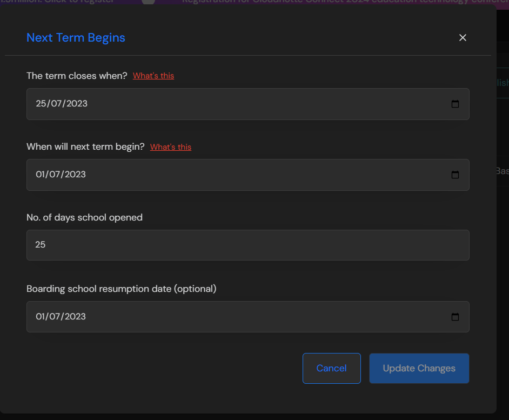The image size is (509, 420).
Task: Open "What's this" link beside next term begin
Action: (x=171, y=147)
